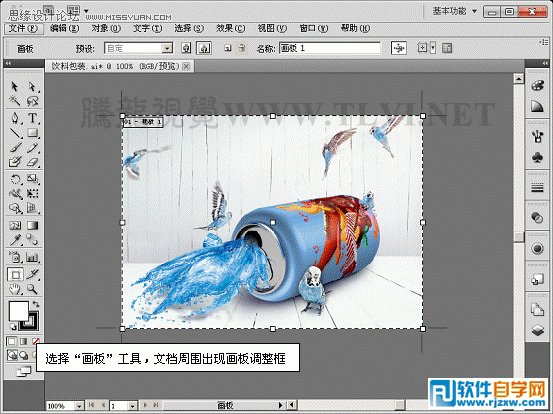Screen dimensions: 553x414
Task: Collapse the left tools panel
Action: pos(8,63)
